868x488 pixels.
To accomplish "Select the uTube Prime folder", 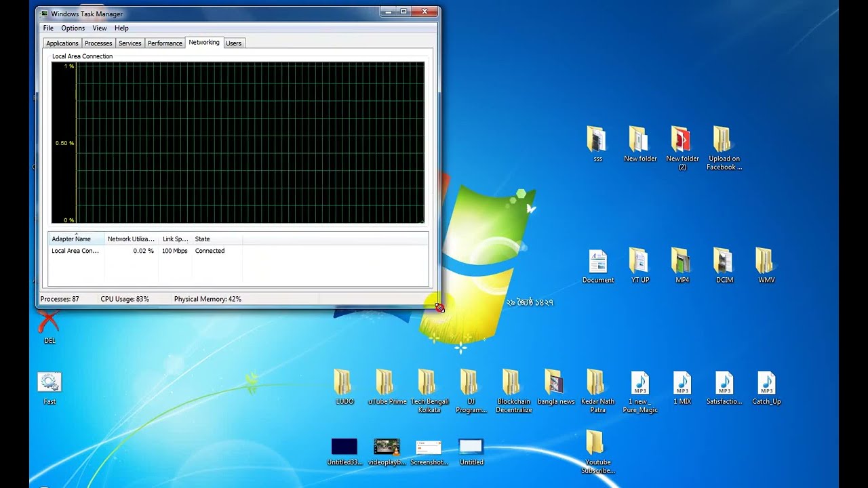I will [387, 387].
